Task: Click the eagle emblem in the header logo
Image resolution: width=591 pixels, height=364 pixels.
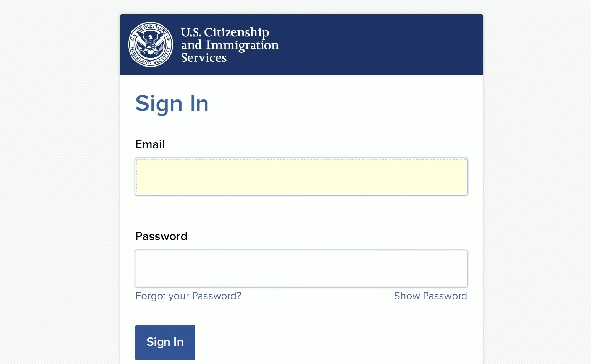Action: pyautogui.click(x=151, y=43)
